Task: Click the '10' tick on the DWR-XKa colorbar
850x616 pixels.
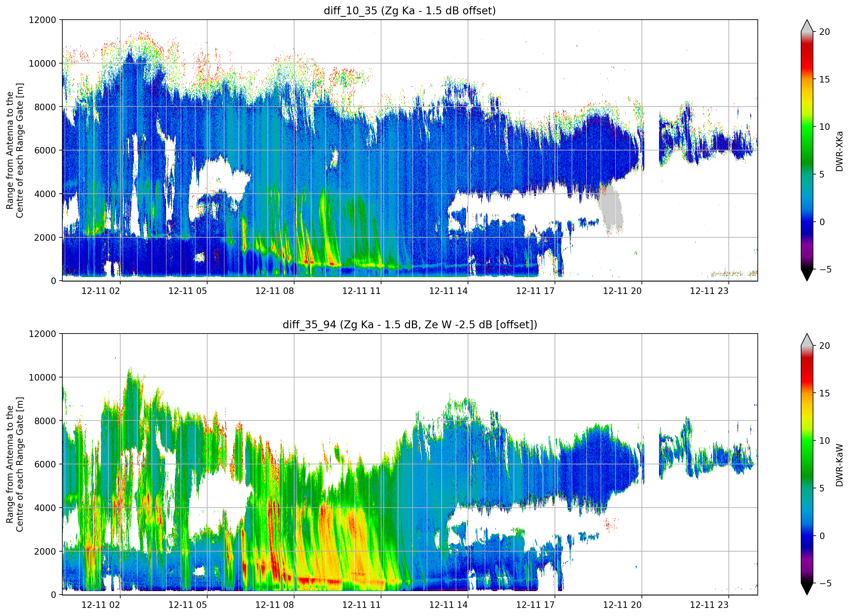Action: coord(824,127)
